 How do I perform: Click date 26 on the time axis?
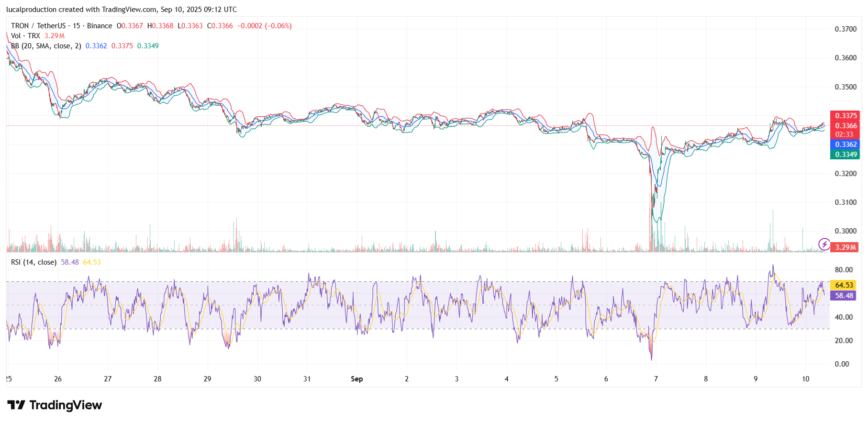coord(58,379)
